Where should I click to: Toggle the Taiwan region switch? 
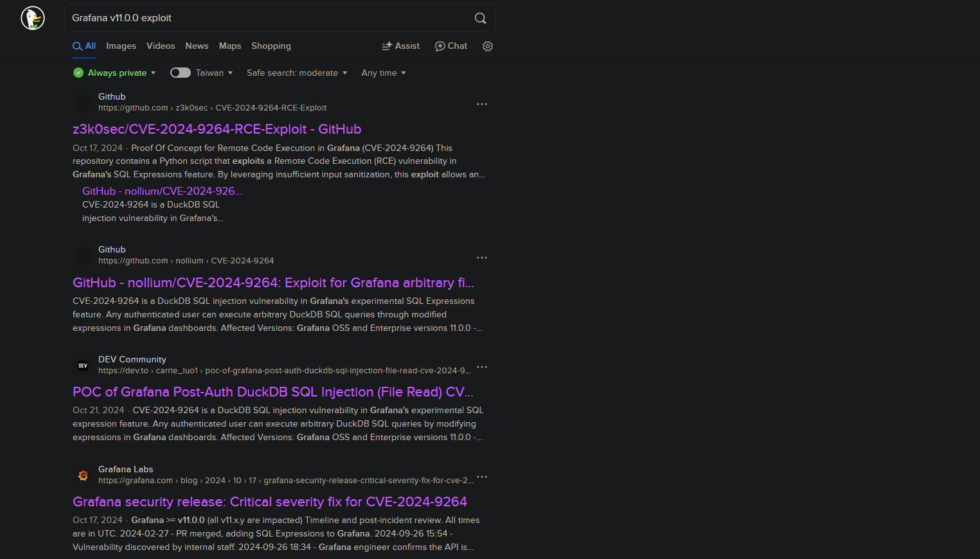pos(181,73)
